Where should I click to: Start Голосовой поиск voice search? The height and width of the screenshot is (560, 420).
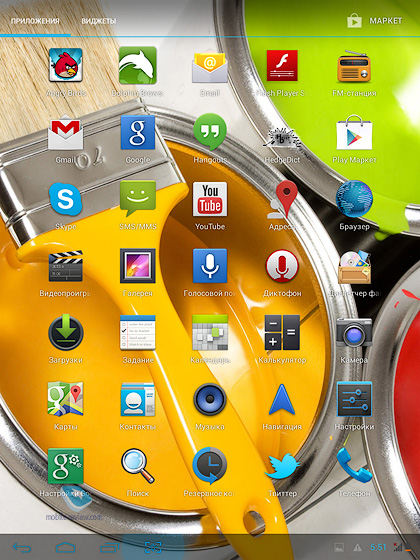[x=210, y=266]
